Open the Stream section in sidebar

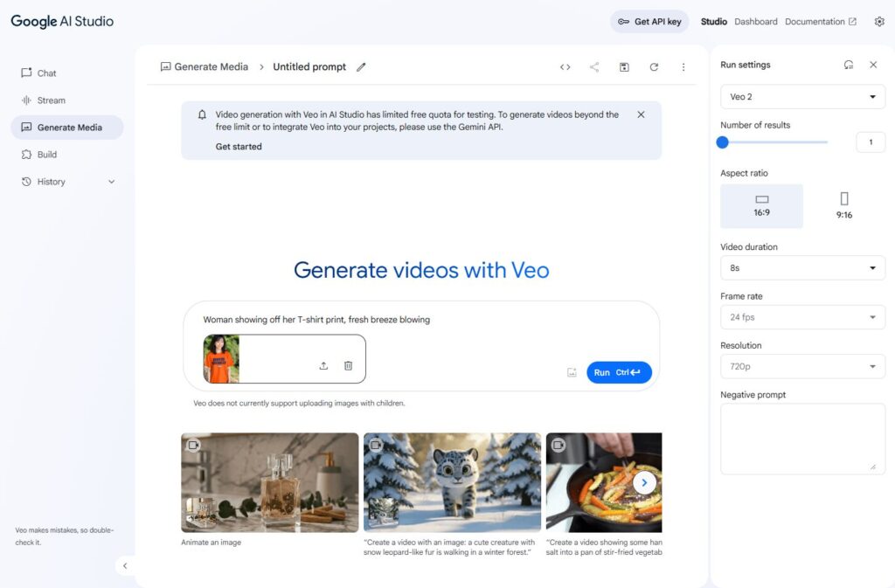coord(44,100)
